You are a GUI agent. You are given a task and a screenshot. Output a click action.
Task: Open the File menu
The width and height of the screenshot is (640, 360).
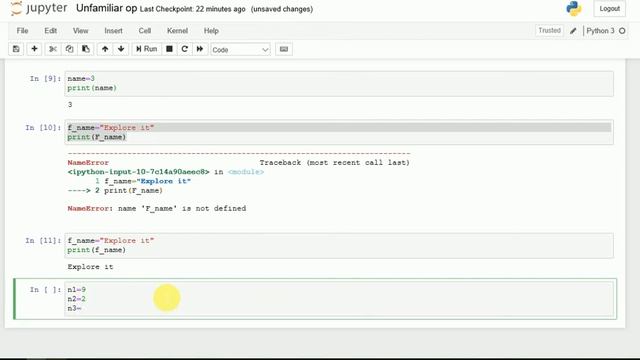22,31
